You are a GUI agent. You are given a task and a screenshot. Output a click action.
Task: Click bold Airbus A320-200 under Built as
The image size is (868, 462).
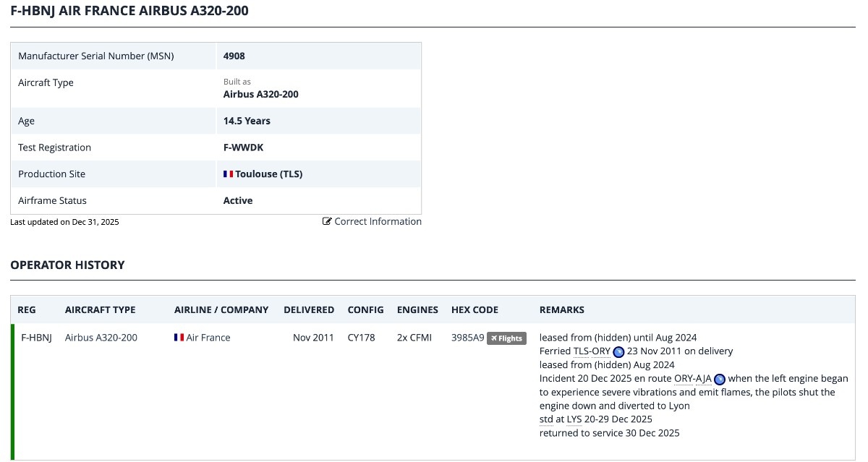pyautogui.click(x=261, y=94)
